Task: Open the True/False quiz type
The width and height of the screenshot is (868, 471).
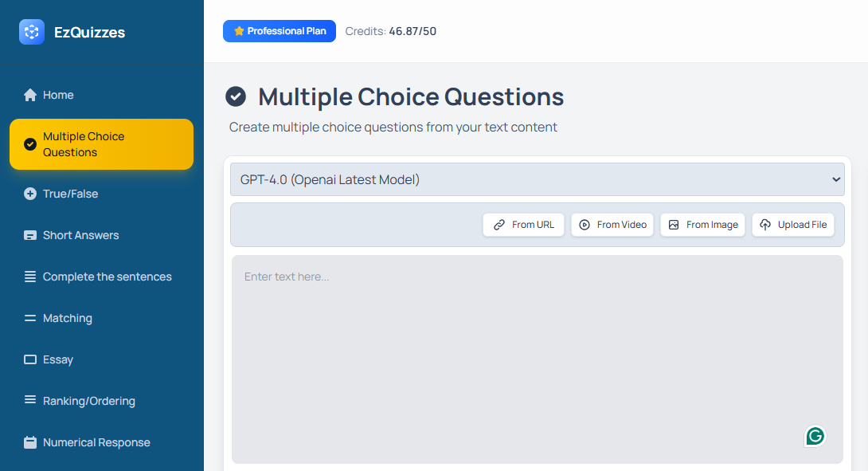Action: click(x=70, y=194)
